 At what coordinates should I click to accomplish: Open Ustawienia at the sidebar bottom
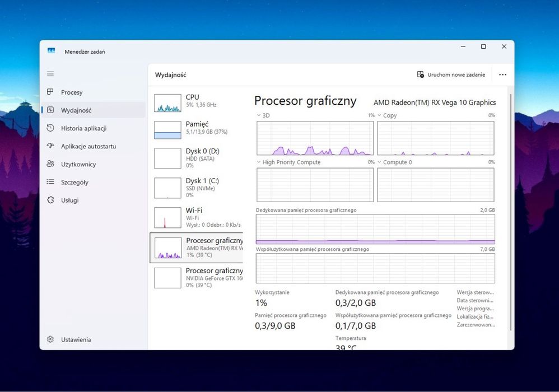coord(94,339)
